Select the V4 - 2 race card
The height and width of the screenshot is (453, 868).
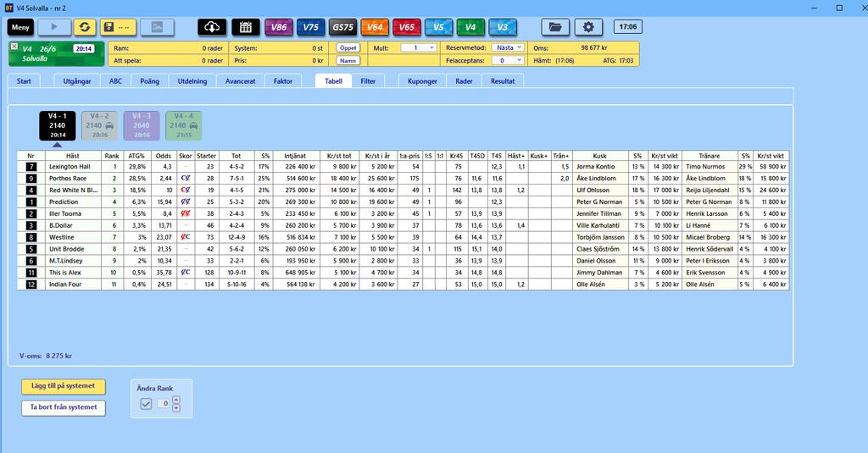tap(100, 125)
